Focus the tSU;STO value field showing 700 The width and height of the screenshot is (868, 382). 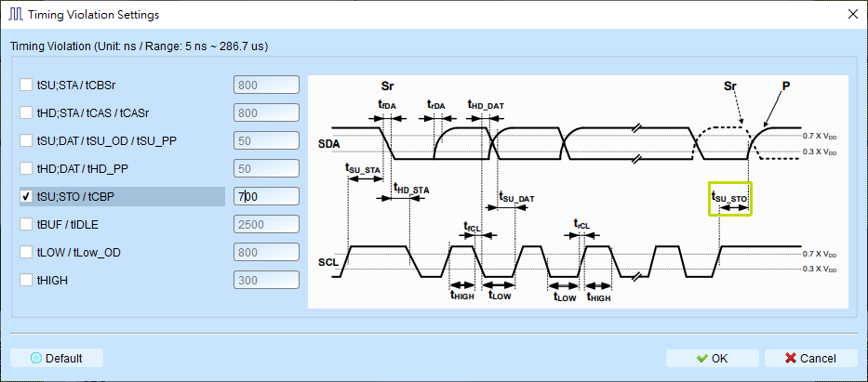tap(266, 197)
